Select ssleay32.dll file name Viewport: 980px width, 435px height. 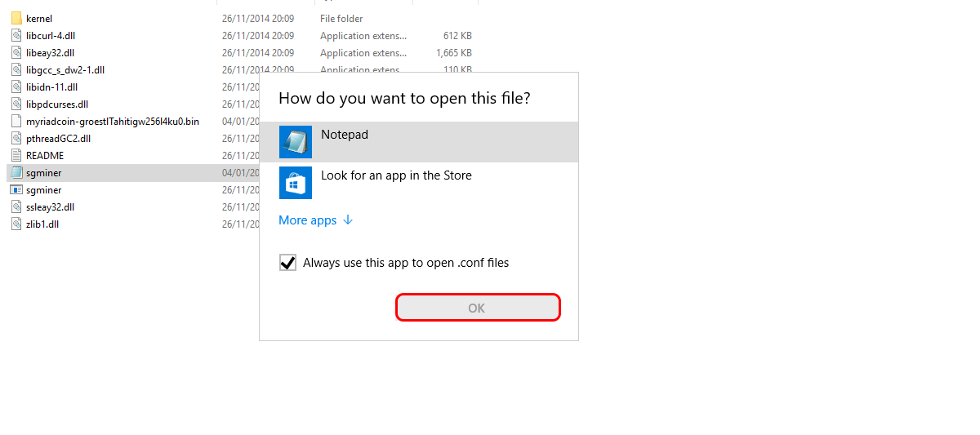click(x=50, y=206)
